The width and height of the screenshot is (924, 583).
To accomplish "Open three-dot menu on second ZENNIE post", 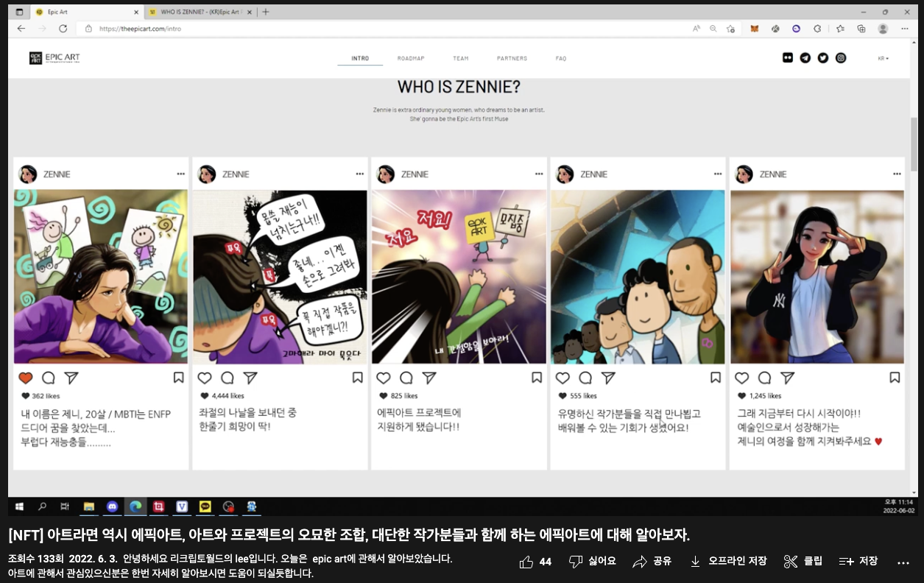I will (x=359, y=174).
